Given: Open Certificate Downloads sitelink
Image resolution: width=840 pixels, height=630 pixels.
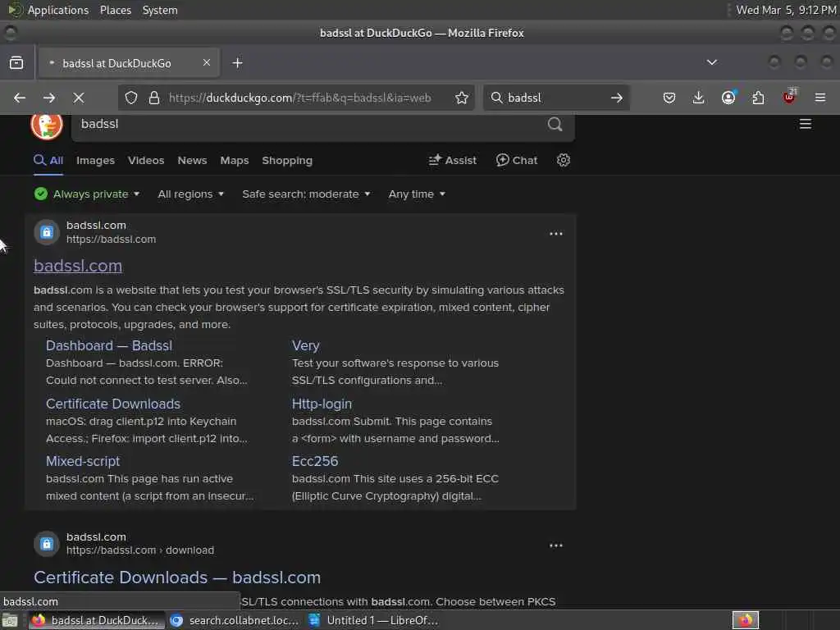Looking at the screenshot, I should 113,404.
